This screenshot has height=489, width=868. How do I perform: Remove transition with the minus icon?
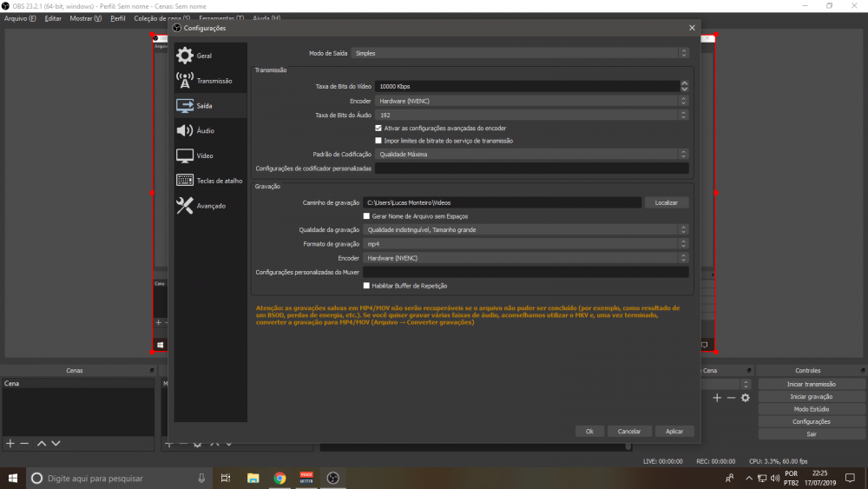pos(731,398)
